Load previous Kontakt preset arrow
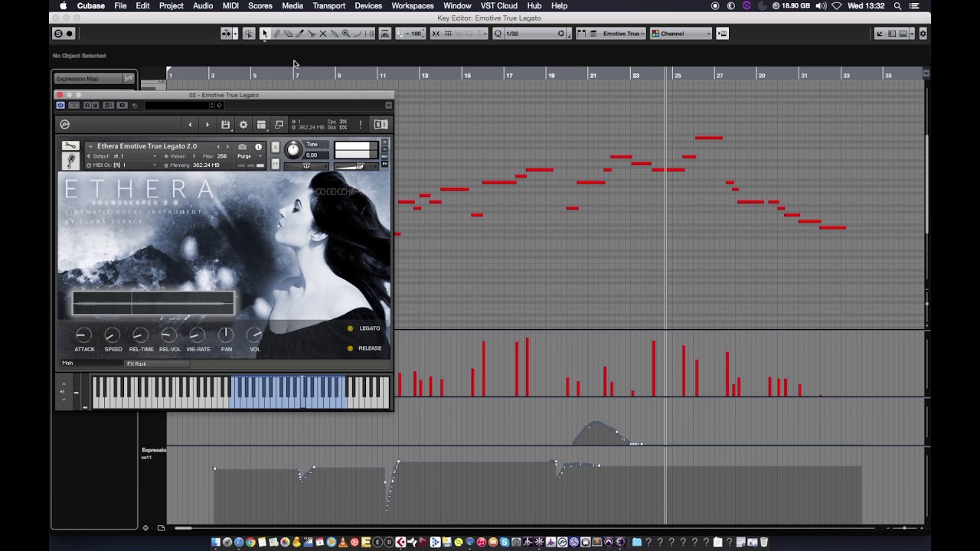Image resolution: width=980 pixels, height=551 pixels. [x=190, y=125]
